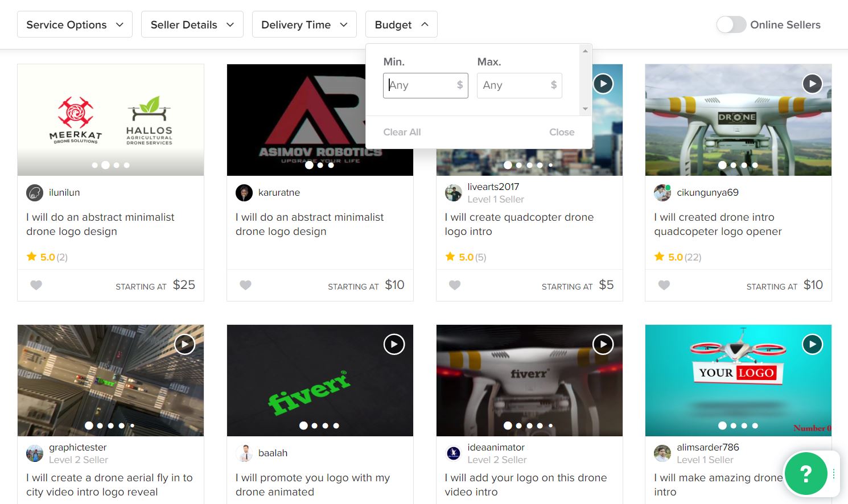Open livearts2017 seller avatar

click(x=454, y=193)
